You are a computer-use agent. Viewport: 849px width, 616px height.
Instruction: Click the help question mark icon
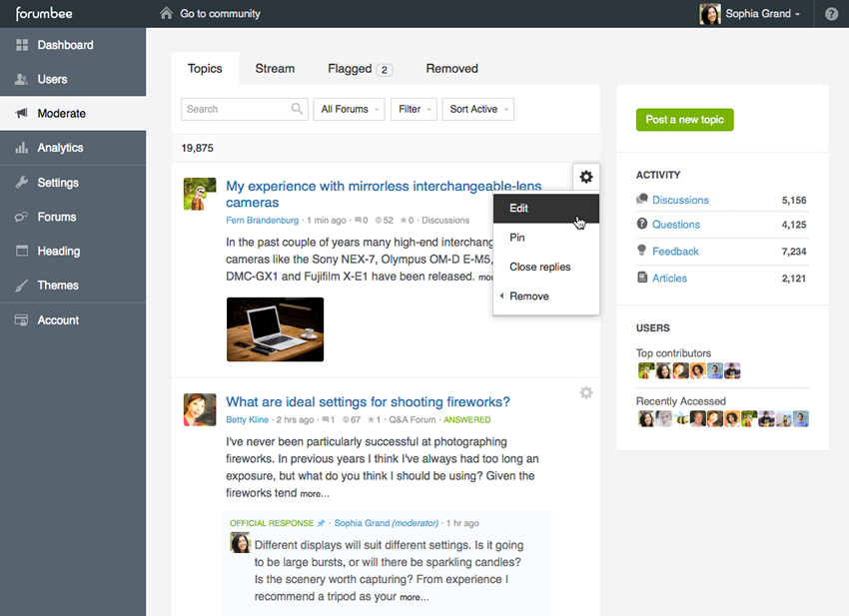pyautogui.click(x=832, y=14)
